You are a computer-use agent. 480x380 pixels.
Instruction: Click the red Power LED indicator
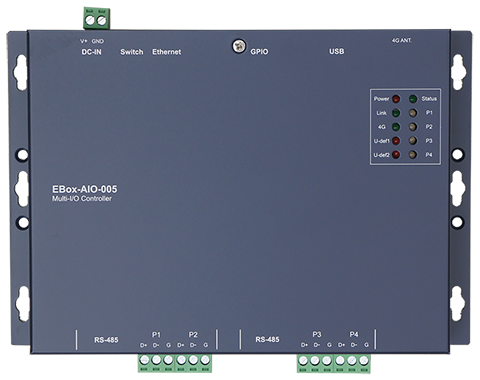(x=396, y=99)
